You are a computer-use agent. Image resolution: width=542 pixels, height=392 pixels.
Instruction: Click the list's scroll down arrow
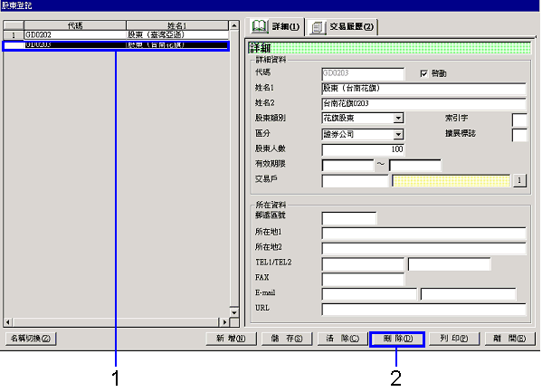pyautogui.click(x=234, y=312)
